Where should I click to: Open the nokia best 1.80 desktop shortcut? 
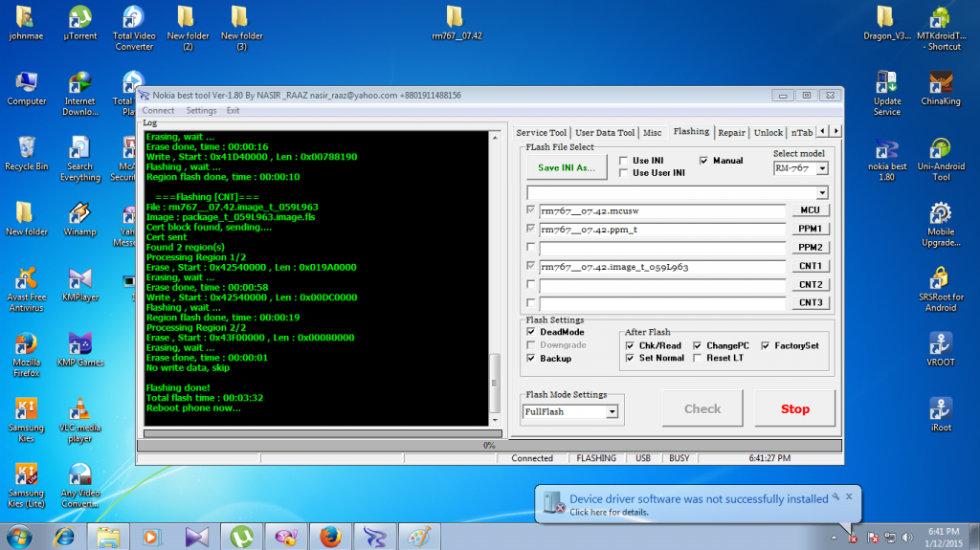pyautogui.click(x=886, y=150)
